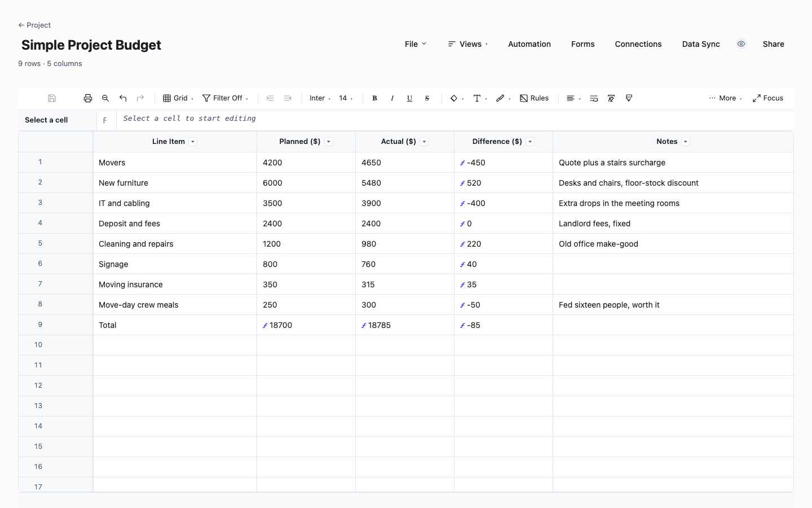
Task: Toggle underline formatting
Action: click(409, 98)
